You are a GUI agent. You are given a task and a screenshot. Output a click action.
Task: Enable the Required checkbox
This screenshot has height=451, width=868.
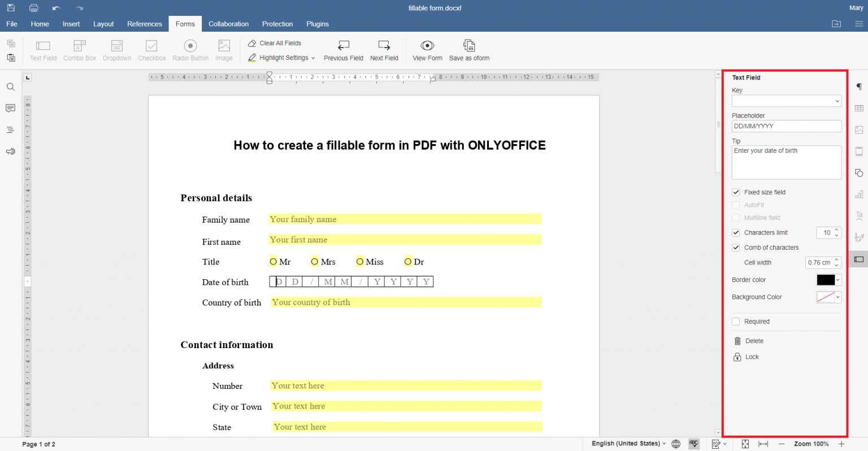(736, 321)
